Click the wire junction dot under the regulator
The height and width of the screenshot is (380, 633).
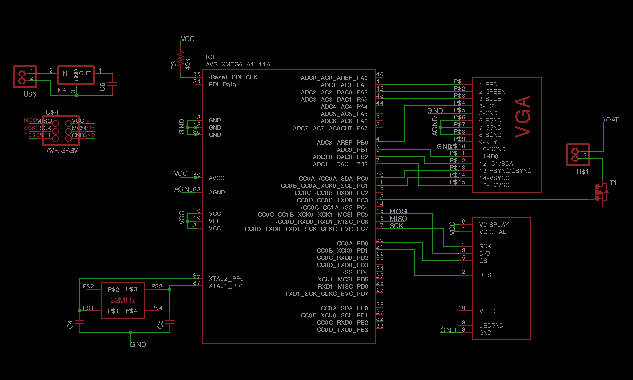tap(76, 95)
